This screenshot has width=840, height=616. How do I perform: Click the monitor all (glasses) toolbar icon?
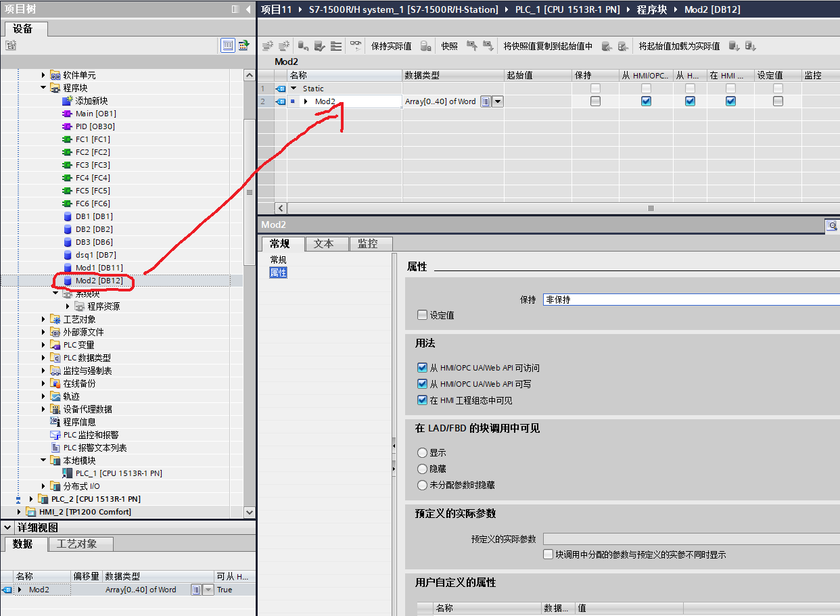356,46
